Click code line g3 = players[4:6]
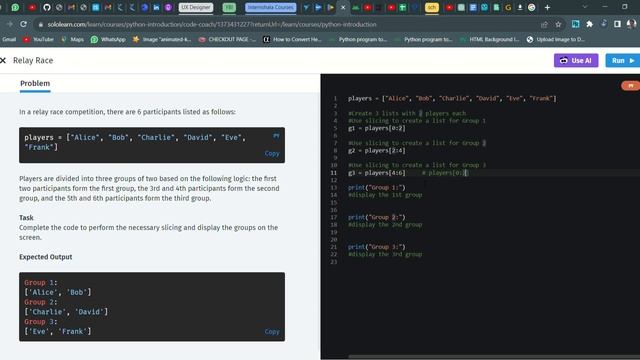Image resolution: width=640 pixels, height=360 pixels. [377, 173]
